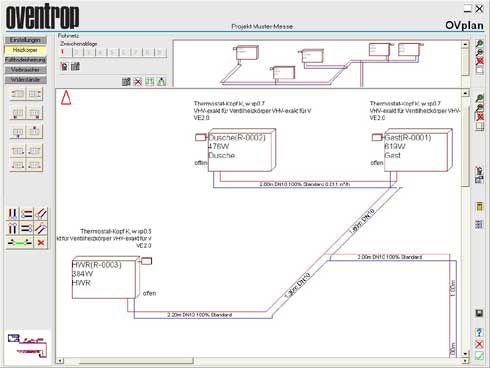Zoom out on the main drawing
490x368 pixels.
(479, 107)
